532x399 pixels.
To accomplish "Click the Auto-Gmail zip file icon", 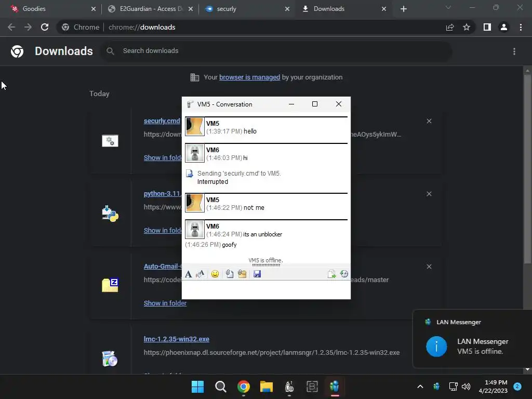I will click(x=110, y=285).
